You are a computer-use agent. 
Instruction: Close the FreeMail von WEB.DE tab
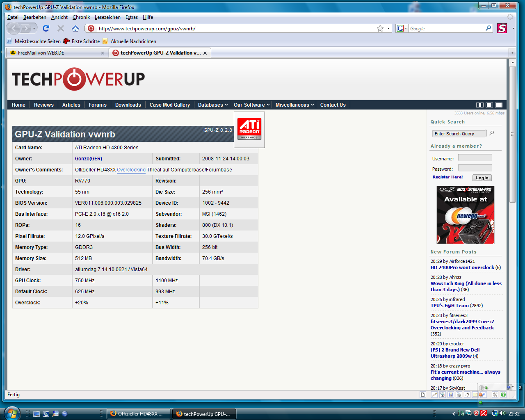click(103, 53)
